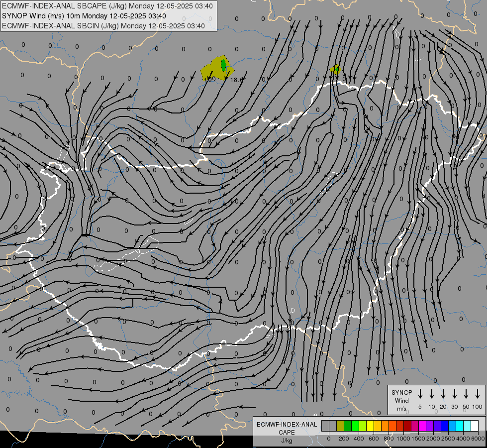The height and width of the screenshot is (448, 487).
Task: Click the 20 m/s wind arrow in the SYNOP legend
Action: (x=443, y=394)
